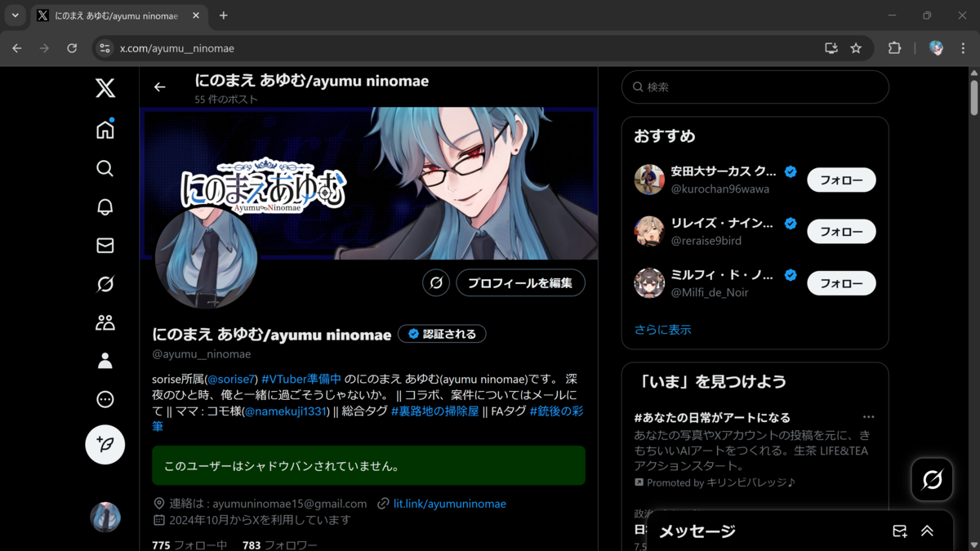Screen dimensions: 980x551
Task: Click Grok icon beside edit profile
Action: pyautogui.click(x=436, y=283)
